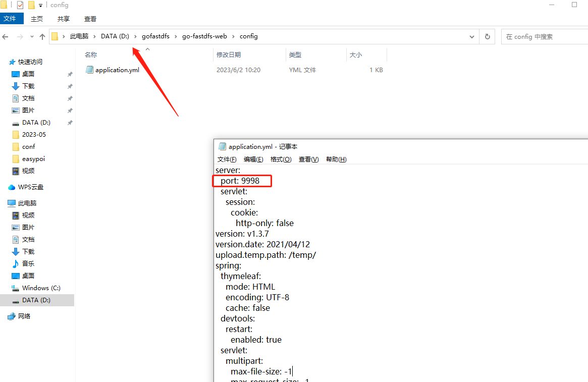Screen dimensions: 588x382
Task: Open pinned 文档 under quick access
Action: pyautogui.click(x=28, y=98)
